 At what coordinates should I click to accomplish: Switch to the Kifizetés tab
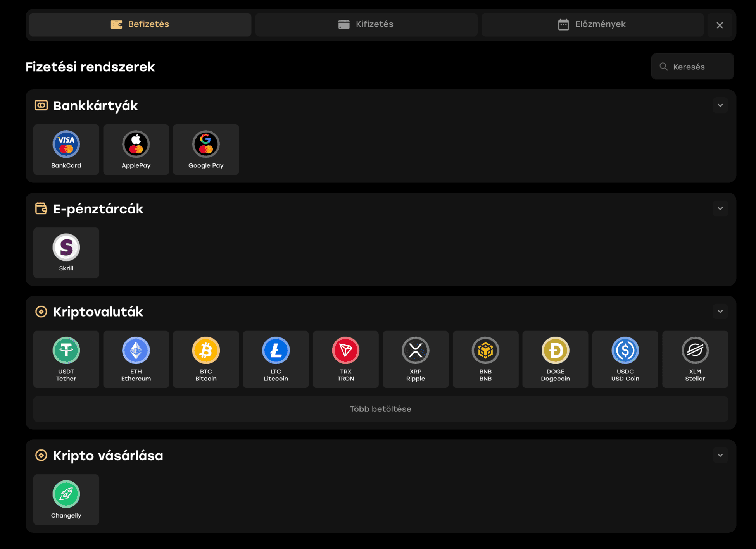[366, 24]
